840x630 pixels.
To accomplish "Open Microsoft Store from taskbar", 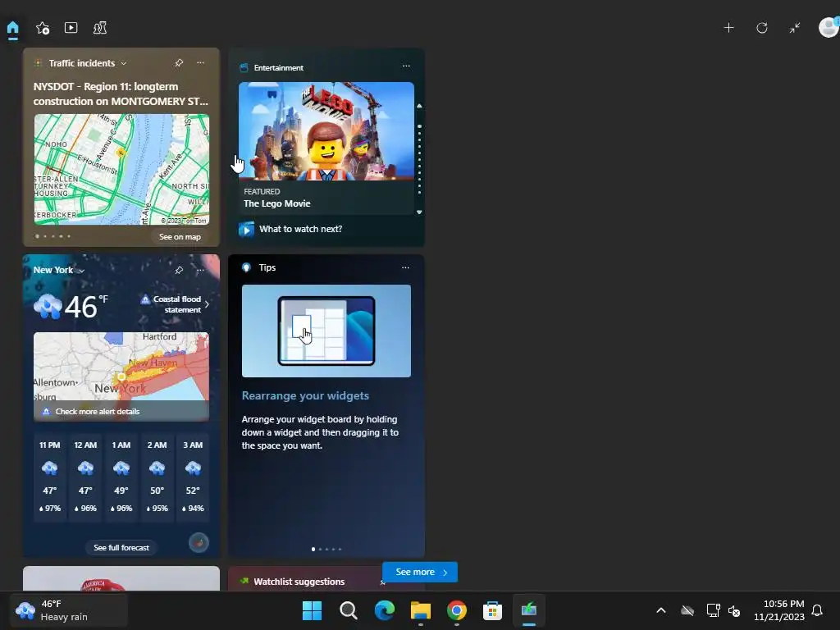I will [x=492, y=610].
